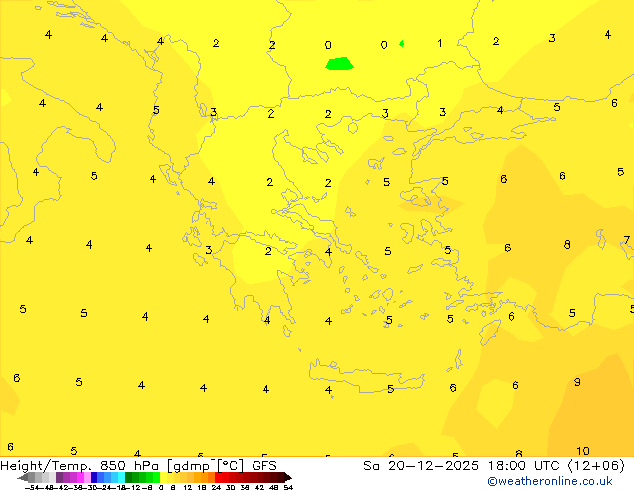Click the temperature value 10 on the map
This screenshot has height=490, width=634.
point(583,451)
